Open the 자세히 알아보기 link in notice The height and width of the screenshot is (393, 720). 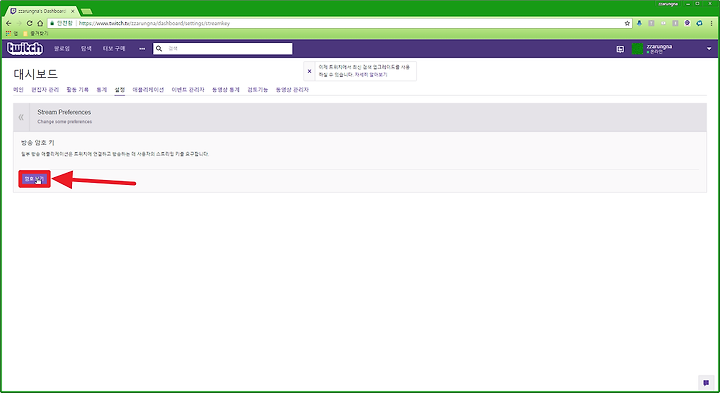pos(371,74)
